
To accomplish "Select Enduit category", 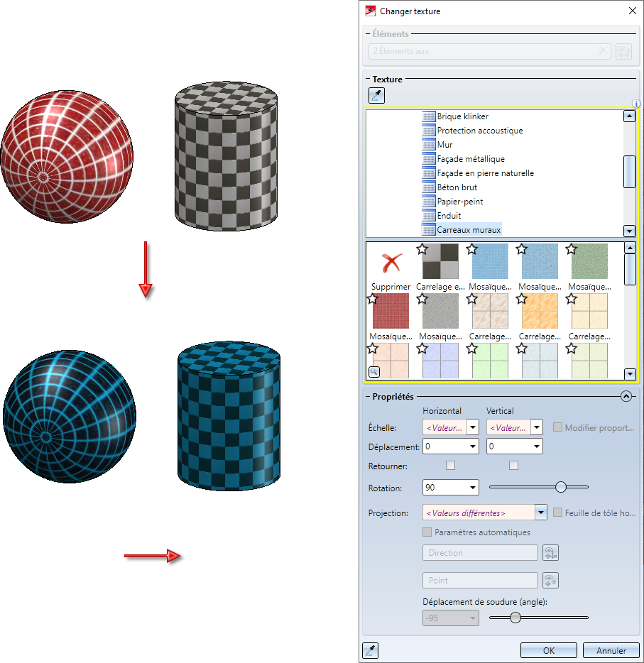I will pos(449,216).
